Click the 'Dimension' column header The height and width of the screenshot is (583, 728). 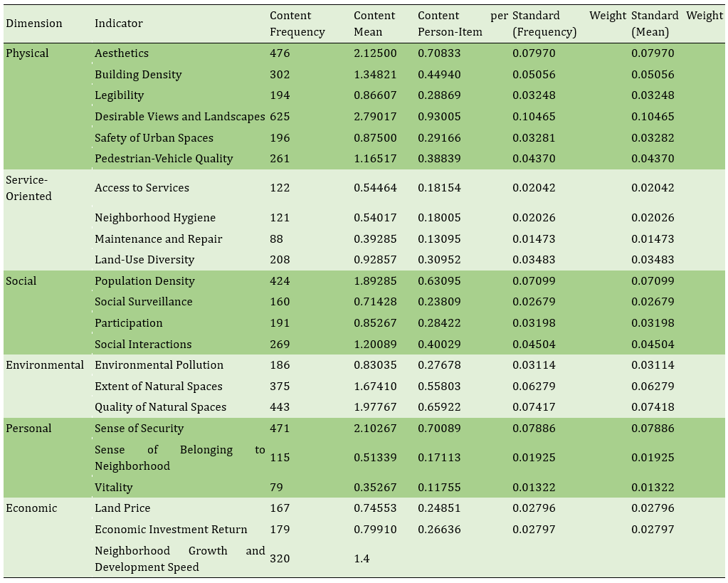pos(34,23)
